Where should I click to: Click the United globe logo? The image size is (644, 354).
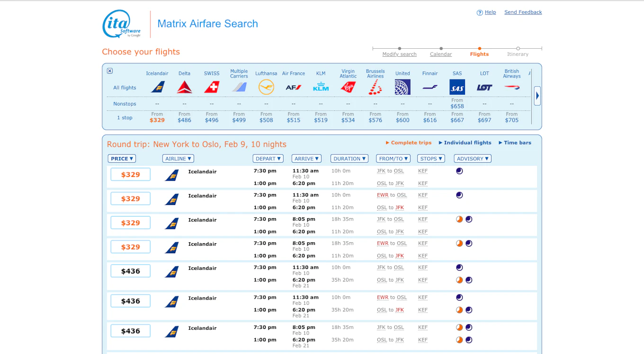pos(402,87)
